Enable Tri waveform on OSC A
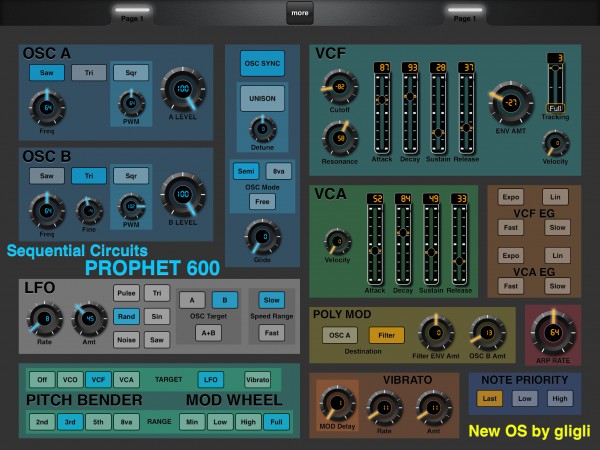Screen dimensions: 600x450 click(89, 73)
